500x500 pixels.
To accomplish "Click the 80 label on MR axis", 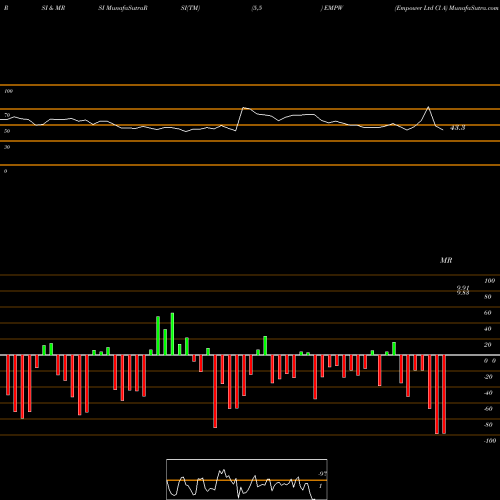I will 488,297.
